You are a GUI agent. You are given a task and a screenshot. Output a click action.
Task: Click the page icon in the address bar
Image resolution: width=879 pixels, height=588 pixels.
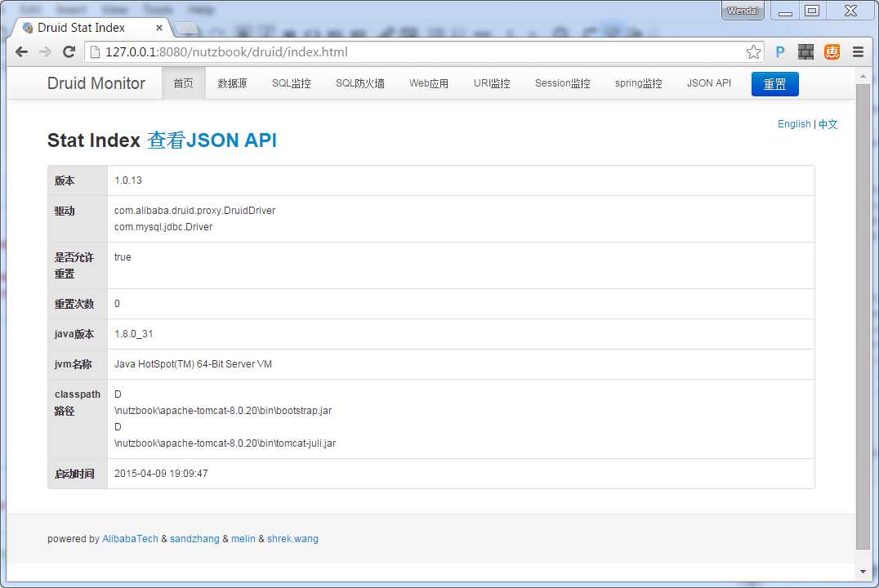tap(95, 52)
